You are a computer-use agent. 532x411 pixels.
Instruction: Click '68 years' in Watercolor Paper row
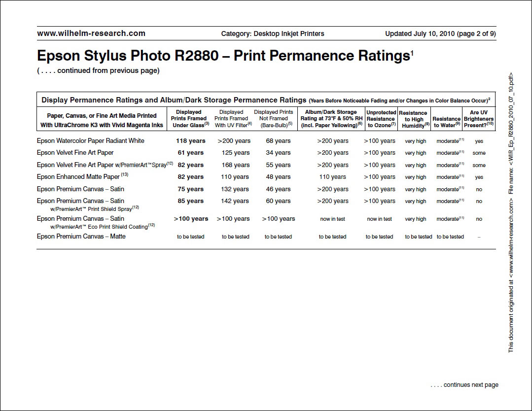(278, 141)
